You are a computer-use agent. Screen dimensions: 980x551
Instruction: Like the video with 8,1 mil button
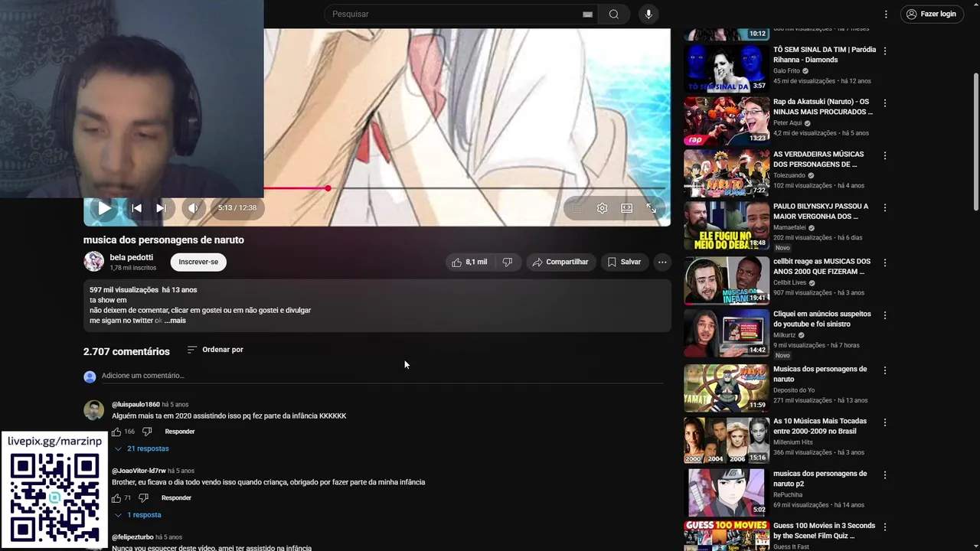(x=469, y=262)
